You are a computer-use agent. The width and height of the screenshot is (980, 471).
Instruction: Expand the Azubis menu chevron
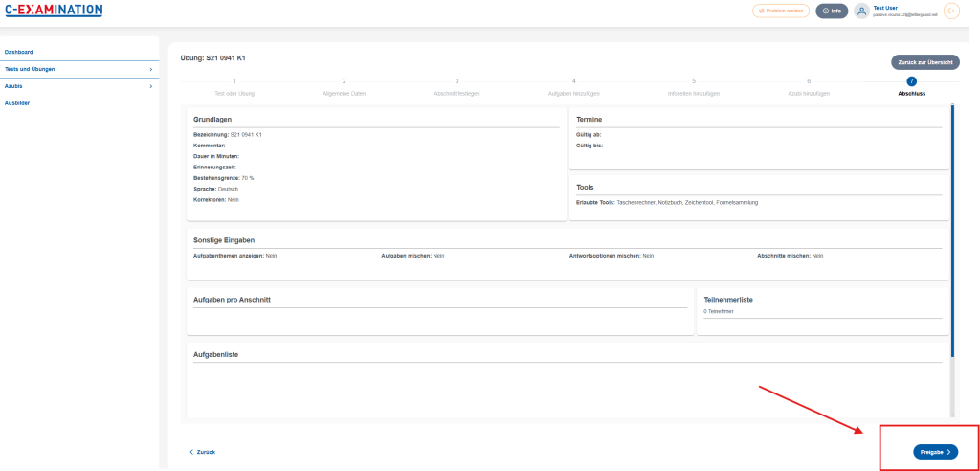150,86
